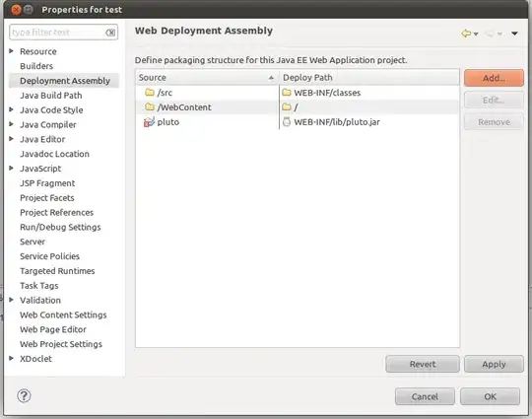This screenshot has height=419, width=532.
Task: Open the Project Facets page
Action: point(47,197)
